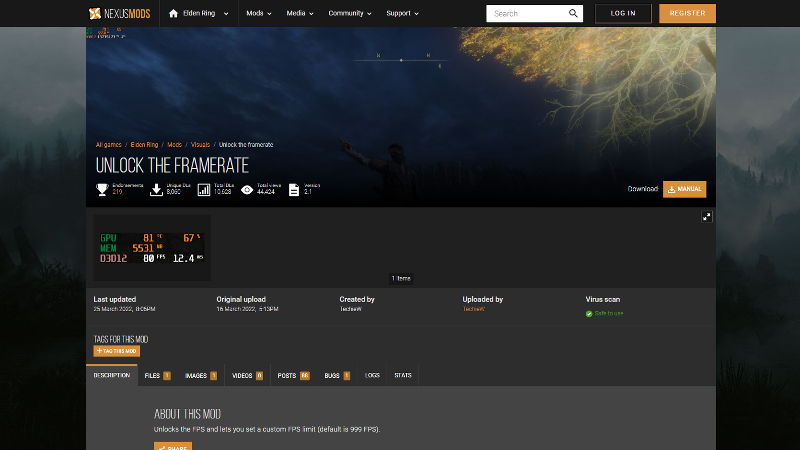Click the Version document icon
The image size is (800, 450).
tap(294, 190)
